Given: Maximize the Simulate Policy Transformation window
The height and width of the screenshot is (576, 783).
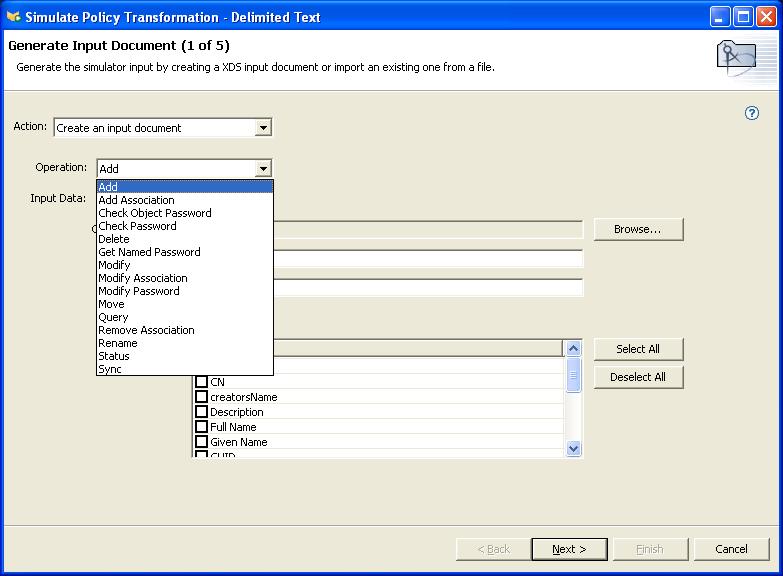Looking at the screenshot, I should pos(744,16).
